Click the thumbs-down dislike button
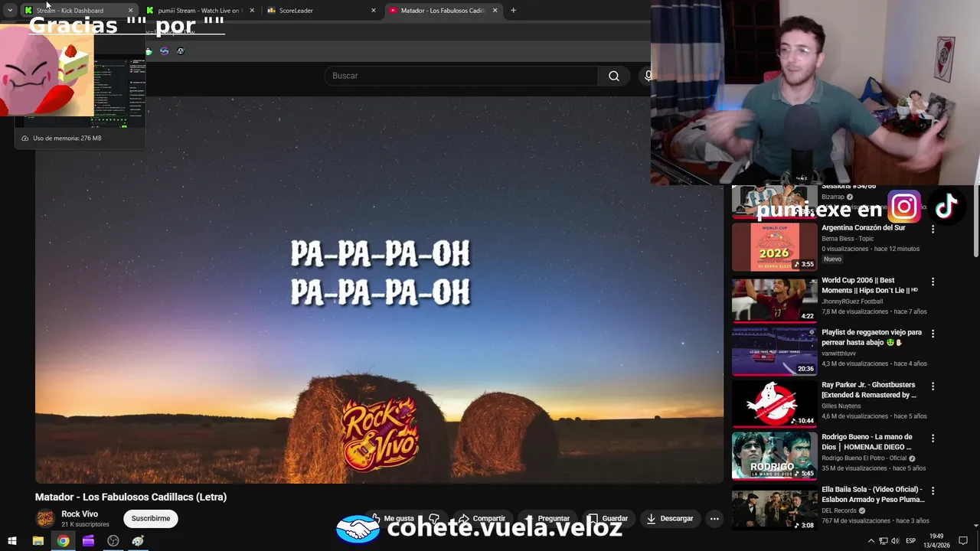Screen dimensions: 980x551 pyautogui.click(x=434, y=519)
